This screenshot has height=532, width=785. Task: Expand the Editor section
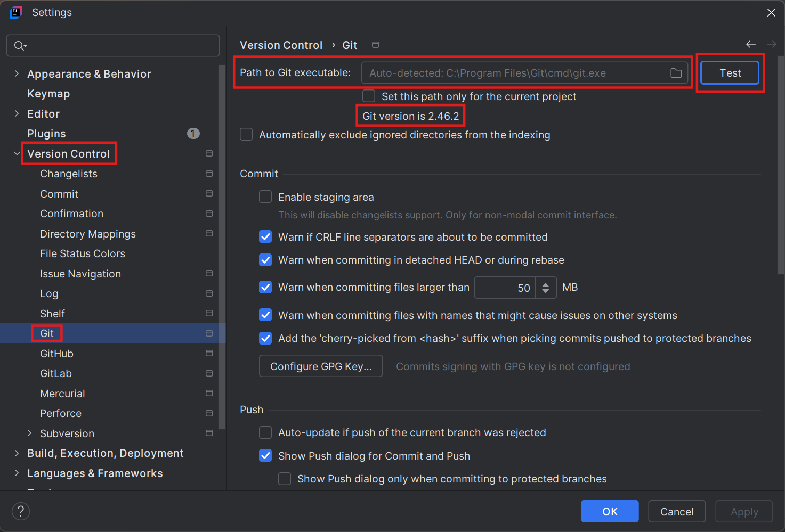(17, 113)
